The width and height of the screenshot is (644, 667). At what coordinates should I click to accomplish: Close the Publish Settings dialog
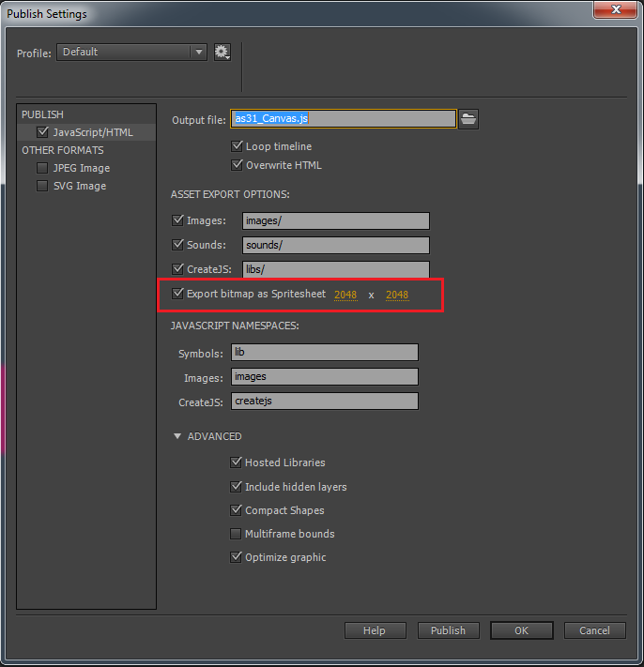click(615, 9)
